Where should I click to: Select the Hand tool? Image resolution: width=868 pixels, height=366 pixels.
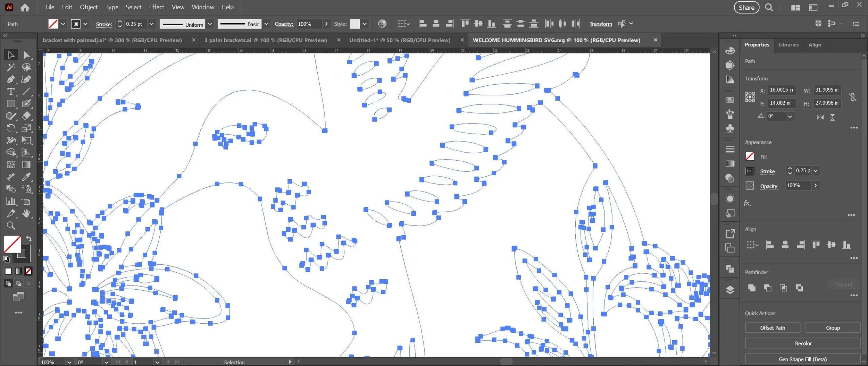point(26,213)
